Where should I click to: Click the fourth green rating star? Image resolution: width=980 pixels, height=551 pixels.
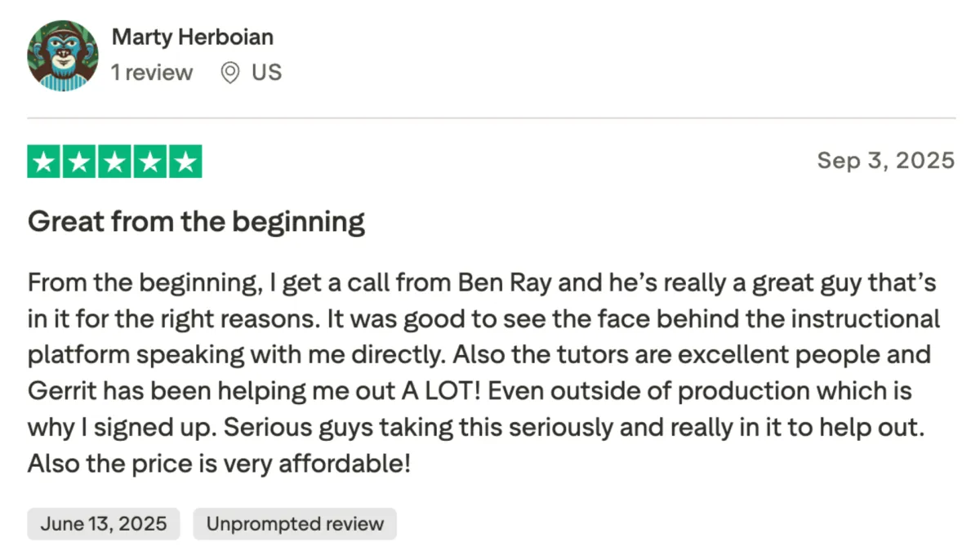pos(149,162)
